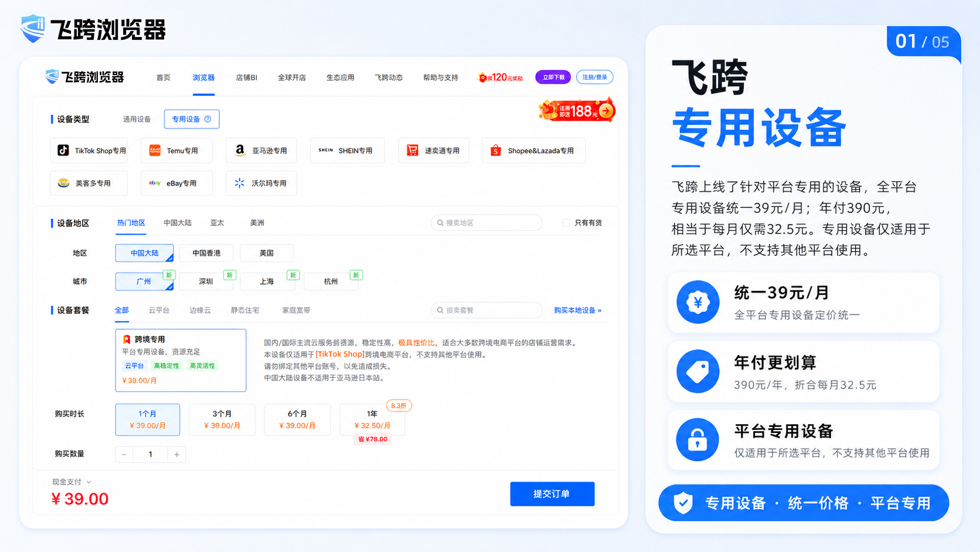This screenshot has width=980, height=552.
Task: Open the 现金支付 payment dropdown
Action: (72, 482)
